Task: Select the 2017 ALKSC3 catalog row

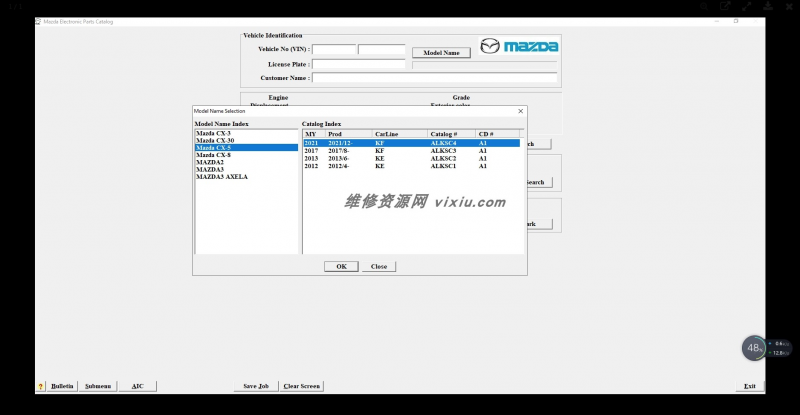Action: tap(411, 151)
